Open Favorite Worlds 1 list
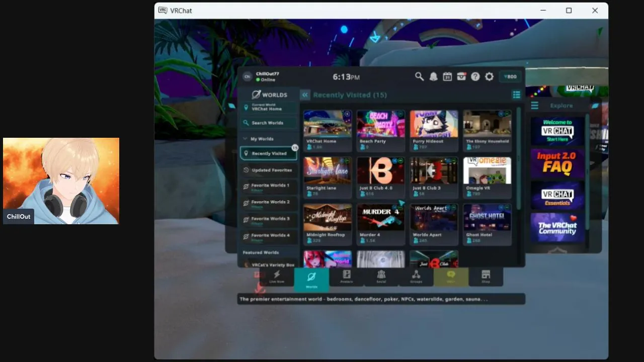This screenshot has height=362, width=644. [269, 187]
